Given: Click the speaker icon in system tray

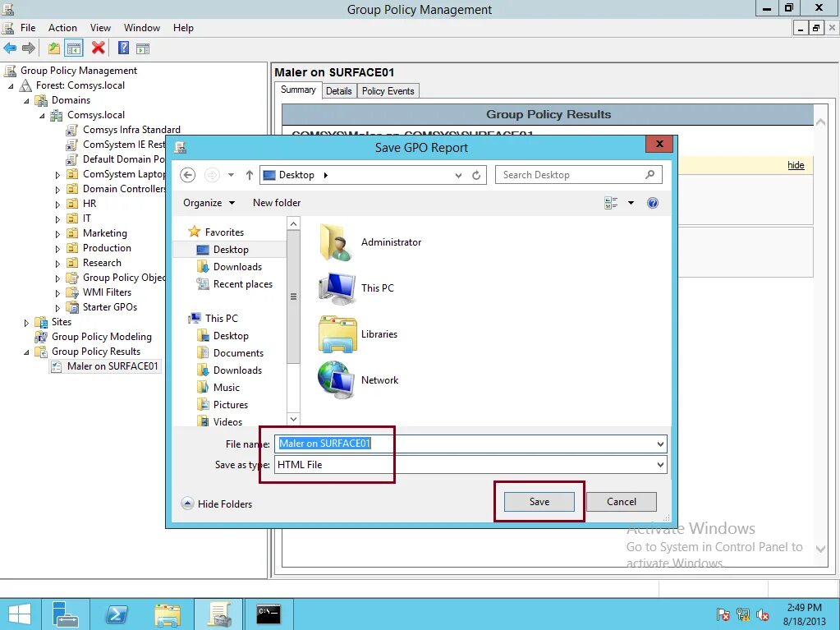Looking at the screenshot, I should [762, 614].
